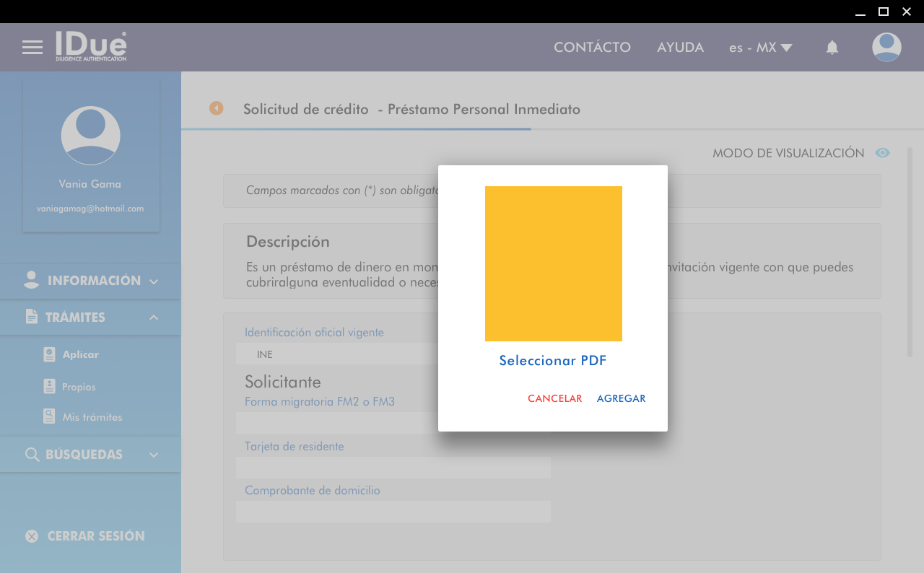Click the Aplicar sidebar icon
This screenshot has height=573, width=924.
49,354
